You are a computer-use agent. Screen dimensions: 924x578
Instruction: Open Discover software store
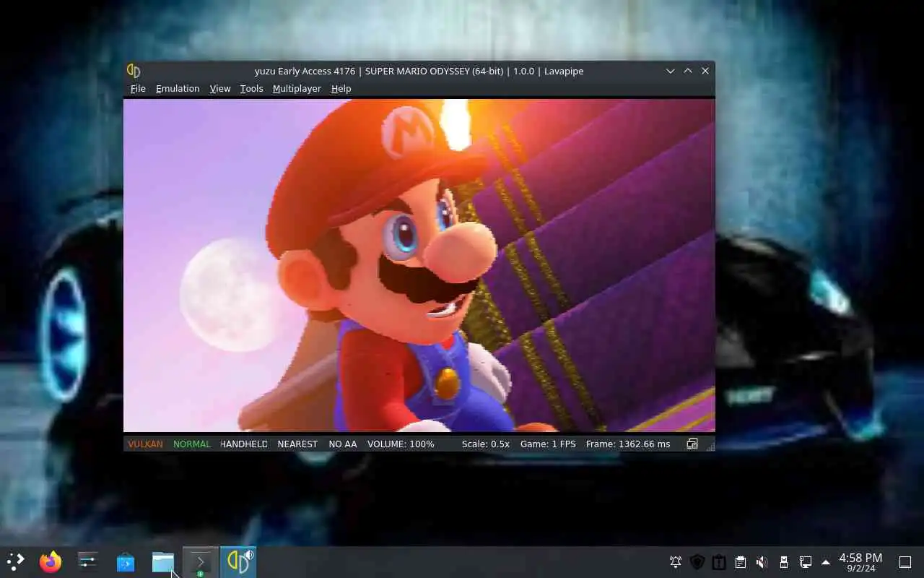point(126,562)
